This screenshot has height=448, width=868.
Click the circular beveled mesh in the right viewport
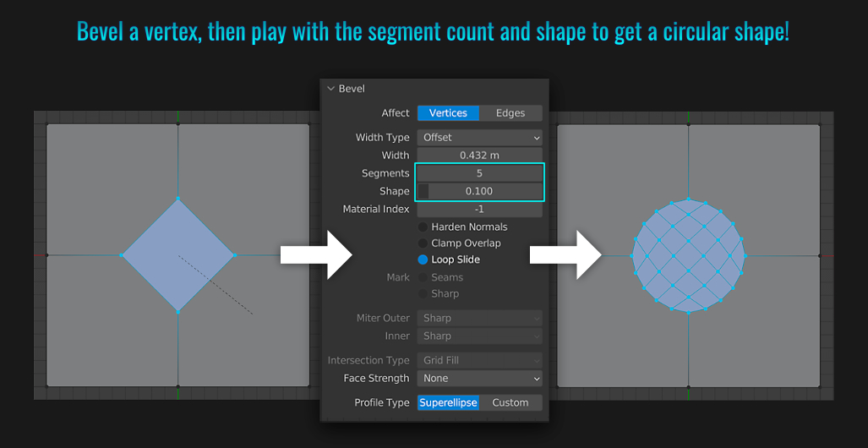[x=689, y=256]
